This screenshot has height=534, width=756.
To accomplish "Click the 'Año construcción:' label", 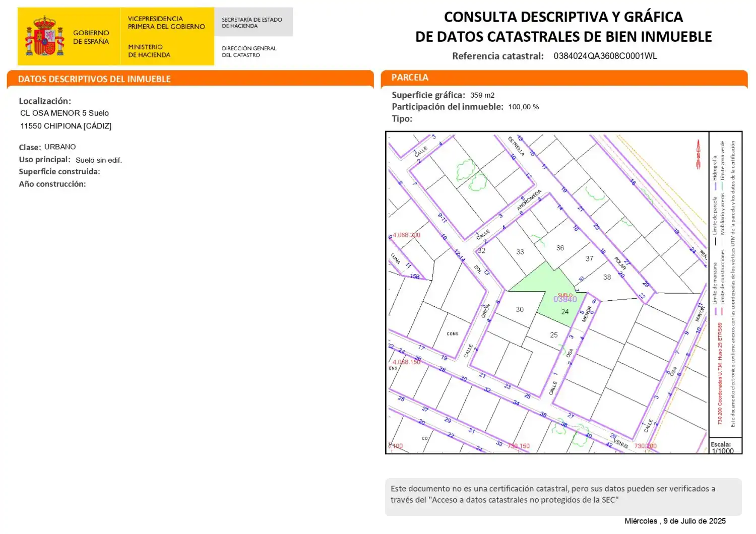I will click(52, 184).
